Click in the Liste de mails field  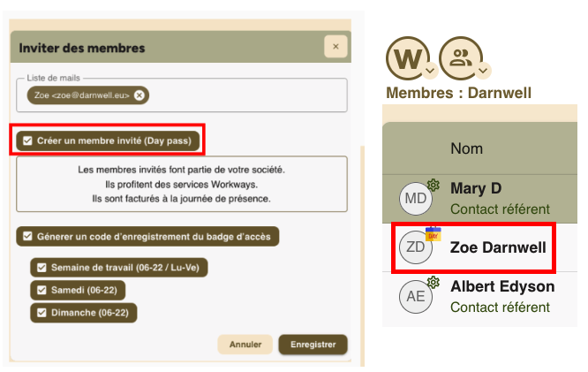pyautogui.click(x=247, y=95)
